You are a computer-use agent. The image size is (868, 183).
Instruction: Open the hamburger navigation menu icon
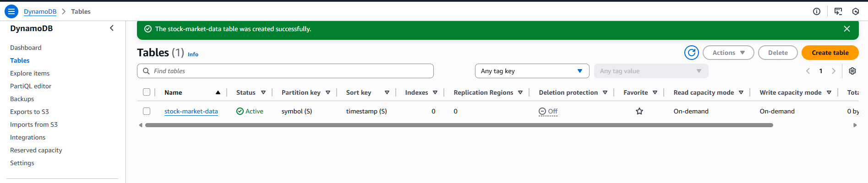(11, 11)
